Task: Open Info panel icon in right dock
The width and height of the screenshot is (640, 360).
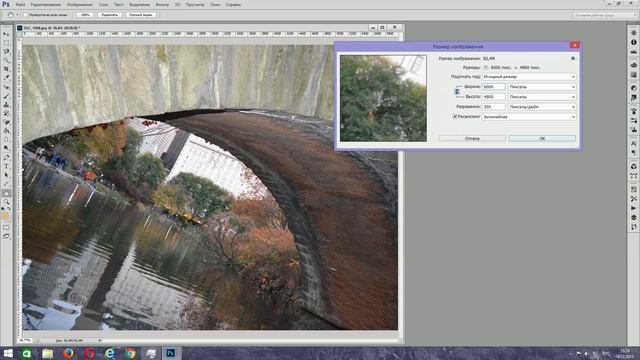Action: (633, 42)
